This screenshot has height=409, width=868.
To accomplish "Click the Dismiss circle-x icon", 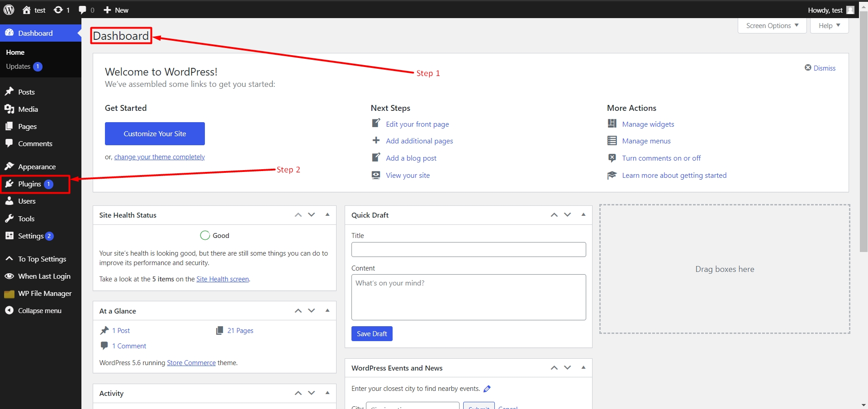I will 808,68.
